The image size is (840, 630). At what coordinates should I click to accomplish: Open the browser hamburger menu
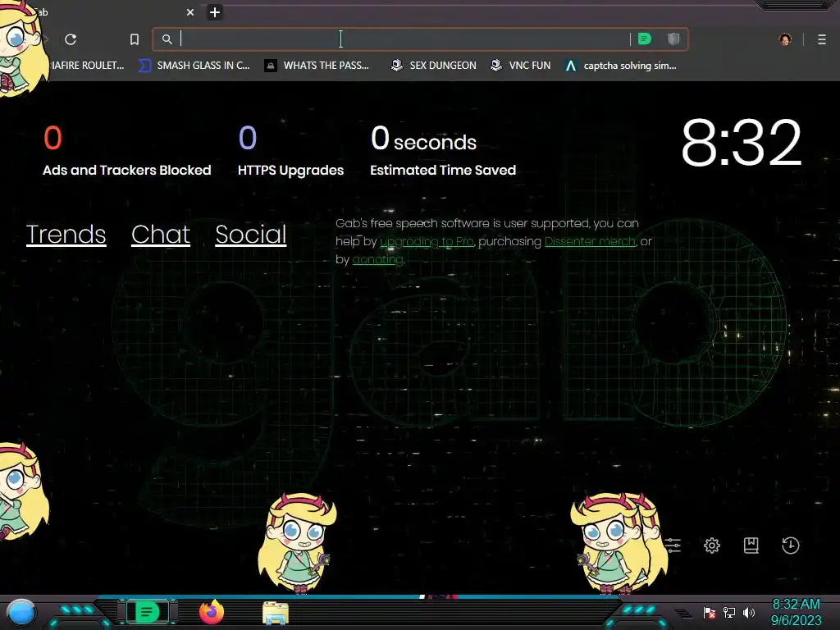(x=822, y=39)
